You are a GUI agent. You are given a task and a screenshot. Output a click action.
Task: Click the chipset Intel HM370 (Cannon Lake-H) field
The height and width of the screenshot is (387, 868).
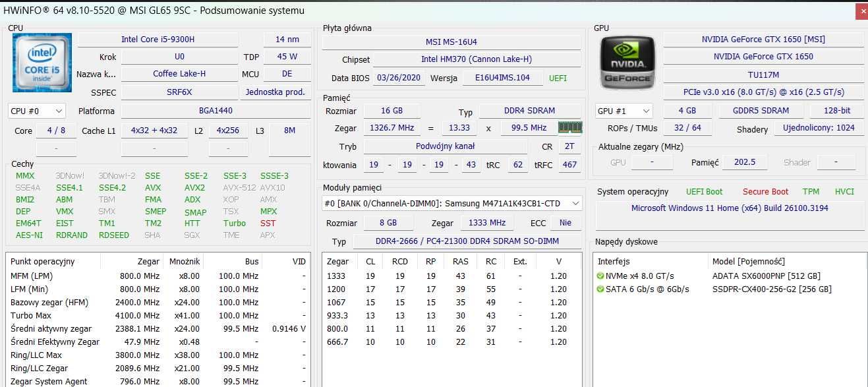477,59
